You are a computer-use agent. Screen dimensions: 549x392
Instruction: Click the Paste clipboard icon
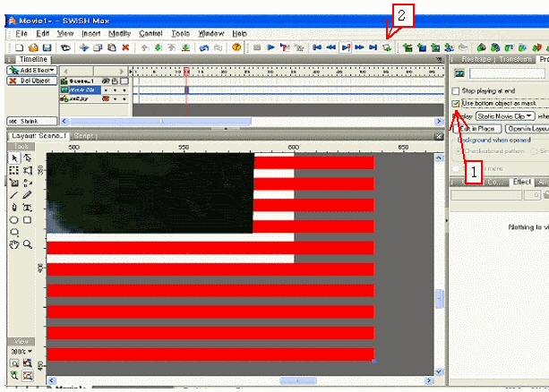112,47
